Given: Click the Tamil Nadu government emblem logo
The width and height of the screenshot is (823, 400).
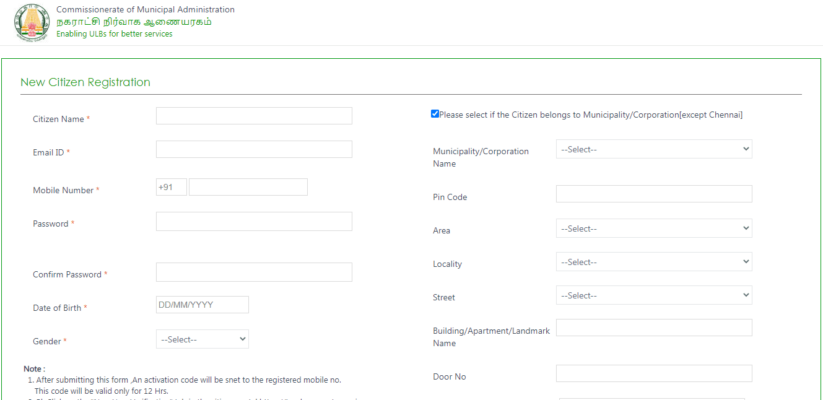Looking at the screenshot, I should (x=32, y=22).
